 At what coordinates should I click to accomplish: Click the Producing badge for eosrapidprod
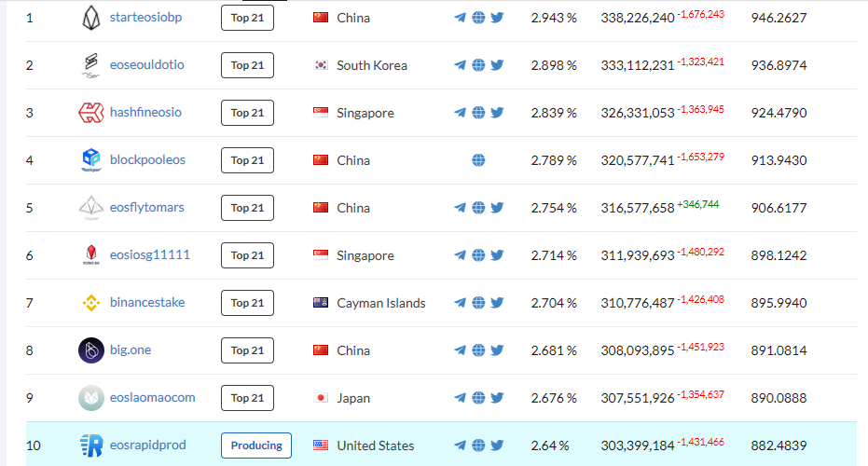click(x=256, y=446)
